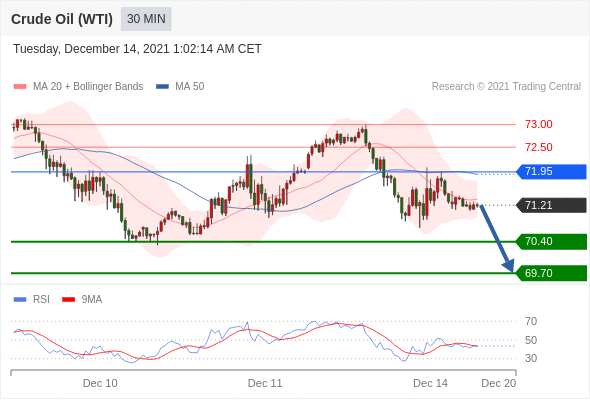Click the 73.00 resistance label
Screen dimensions: 590x400
[x=539, y=124]
